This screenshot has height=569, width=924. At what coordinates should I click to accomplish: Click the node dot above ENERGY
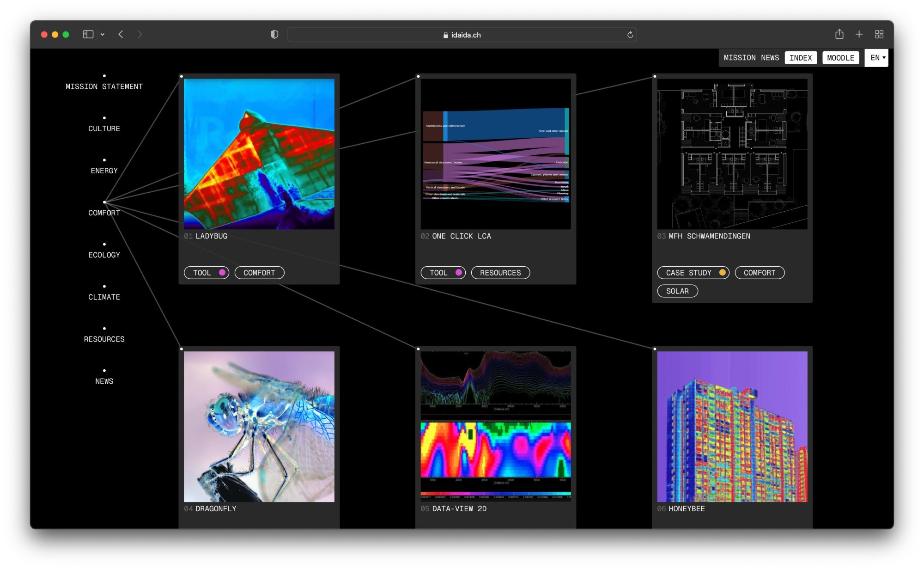104,160
